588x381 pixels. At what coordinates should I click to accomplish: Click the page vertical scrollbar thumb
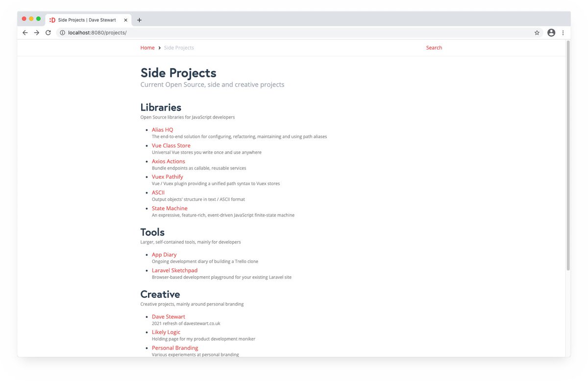568,155
